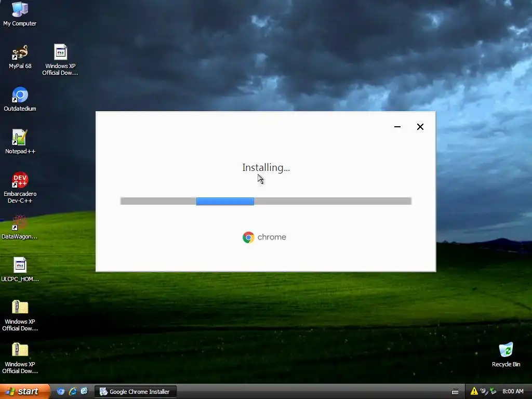Select the bottom Windows XP Official Dow... zip folder
Viewport: 532px width, 399px height.
[20, 358]
